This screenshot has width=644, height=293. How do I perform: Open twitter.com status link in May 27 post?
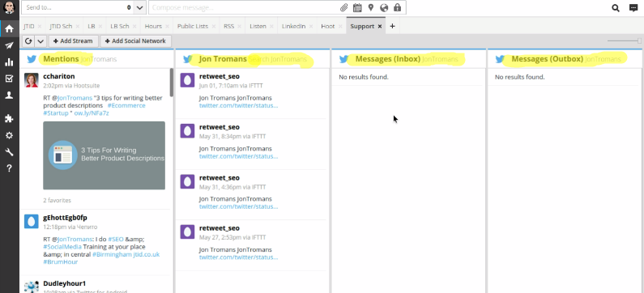point(239,257)
